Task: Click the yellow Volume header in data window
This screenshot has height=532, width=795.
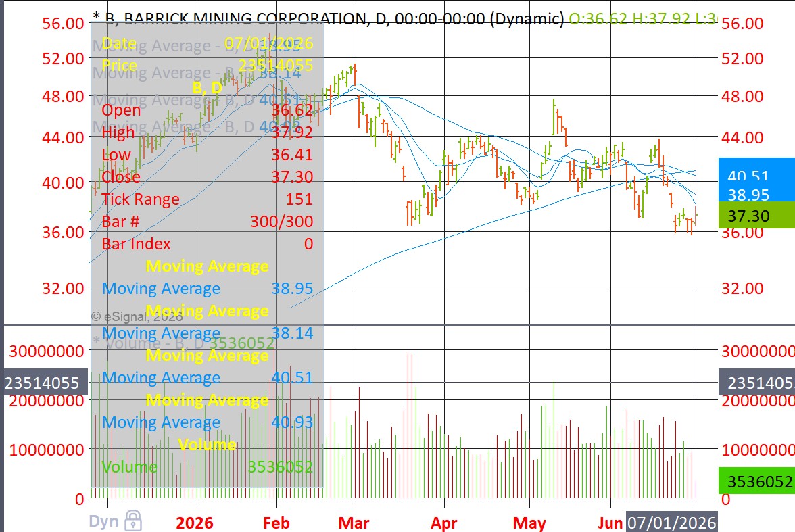Action: (208, 445)
